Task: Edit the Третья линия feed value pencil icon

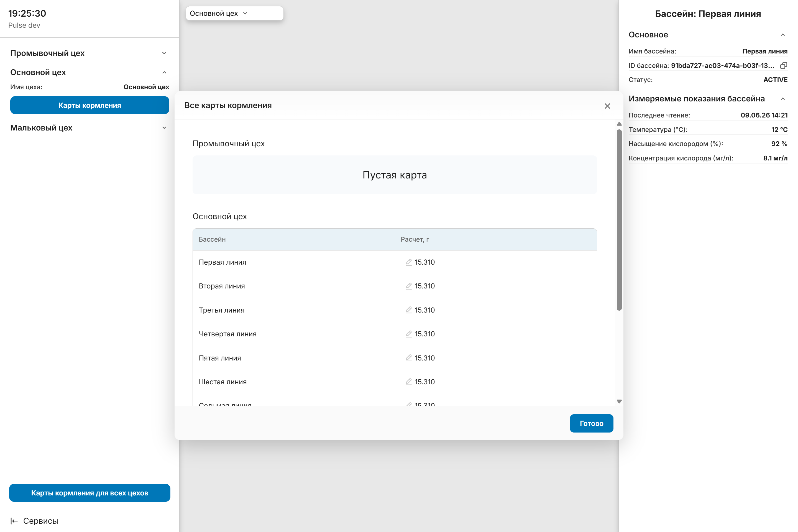Action: tap(409, 310)
